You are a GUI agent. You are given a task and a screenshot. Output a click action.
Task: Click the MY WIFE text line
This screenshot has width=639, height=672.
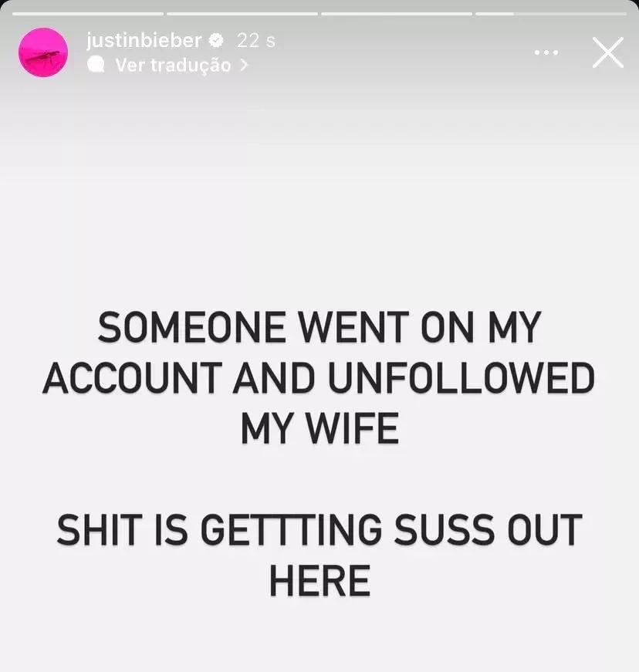pyautogui.click(x=319, y=428)
